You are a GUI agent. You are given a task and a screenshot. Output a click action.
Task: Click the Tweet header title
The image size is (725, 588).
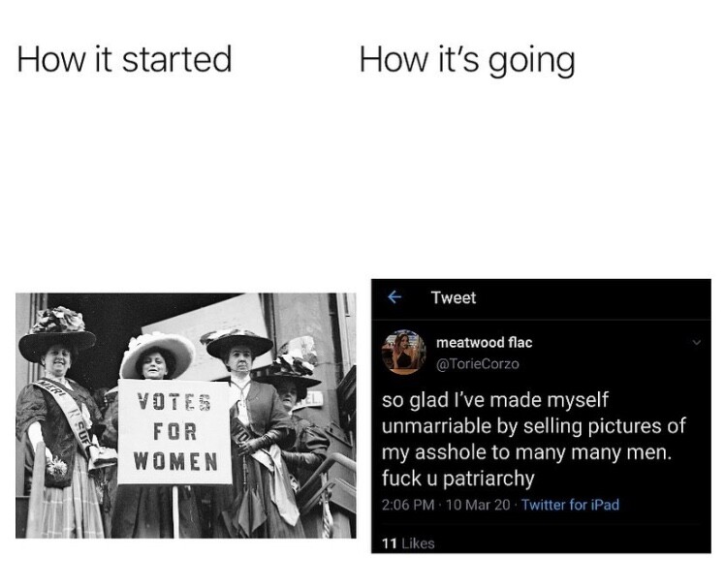click(x=453, y=298)
